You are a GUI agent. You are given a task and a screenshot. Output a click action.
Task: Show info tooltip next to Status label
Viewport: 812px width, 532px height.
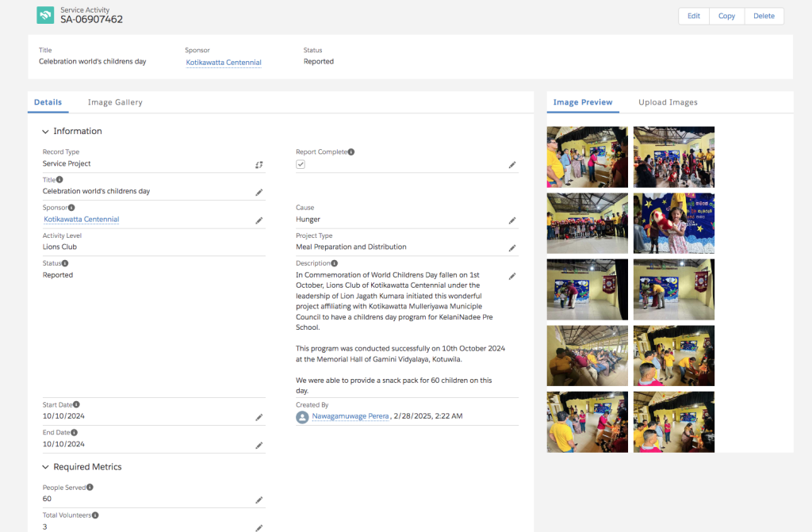[x=65, y=263]
